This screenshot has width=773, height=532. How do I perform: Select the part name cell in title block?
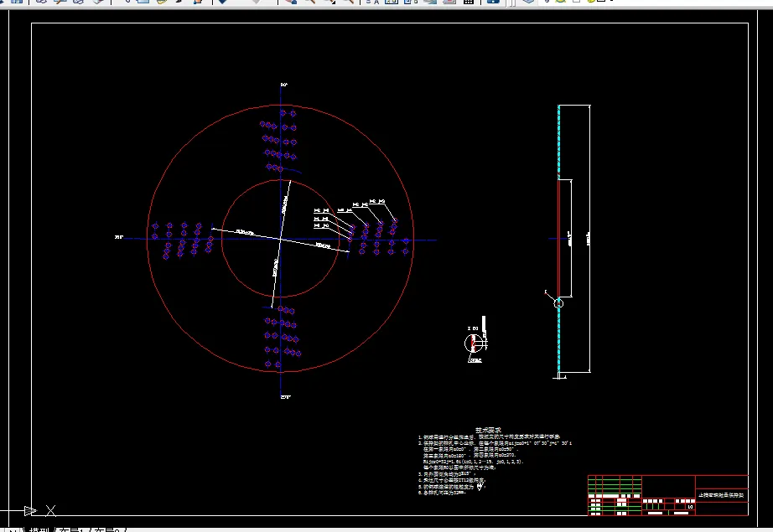[721, 495]
